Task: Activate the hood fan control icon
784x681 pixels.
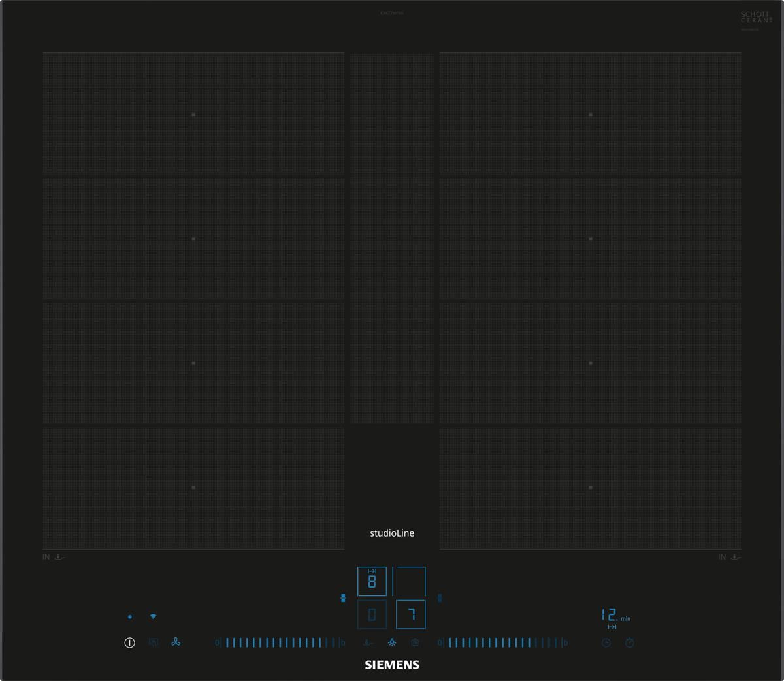Action: (176, 642)
